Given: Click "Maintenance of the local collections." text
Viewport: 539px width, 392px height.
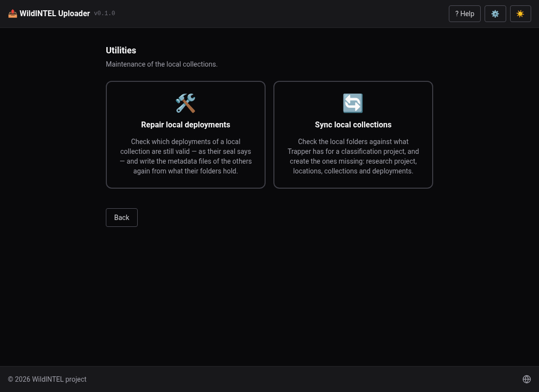Looking at the screenshot, I should click(162, 64).
